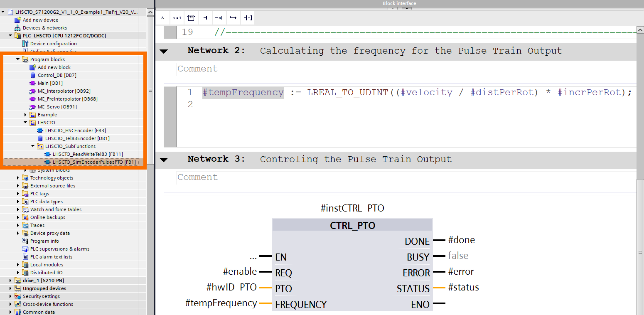The height and width of the screenshot is (315, 644).
Task: Click the editor vertical scrollbar grip
Action: [640, 253]
